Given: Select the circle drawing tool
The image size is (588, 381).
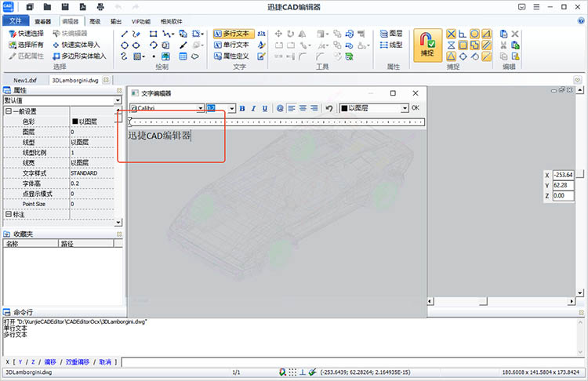Looking at the screenshot, I should click(x=125, y=45).
